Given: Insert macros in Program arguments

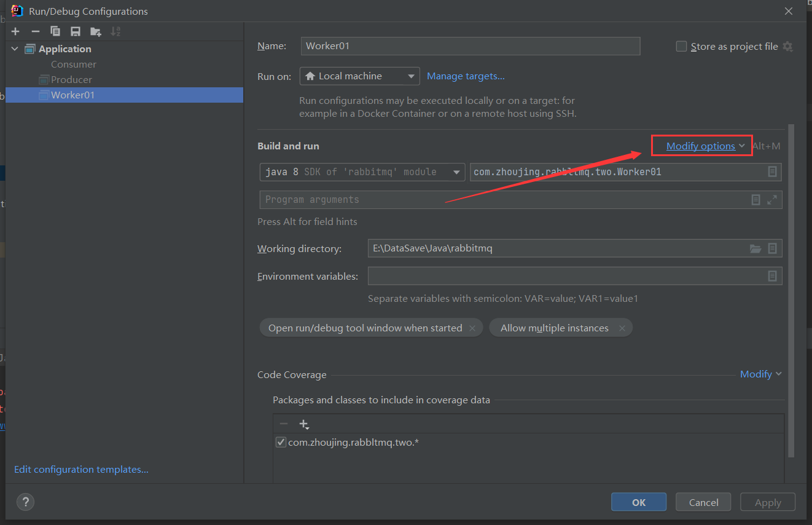Looking at the screenshot, I should click(x=756, y=200).
